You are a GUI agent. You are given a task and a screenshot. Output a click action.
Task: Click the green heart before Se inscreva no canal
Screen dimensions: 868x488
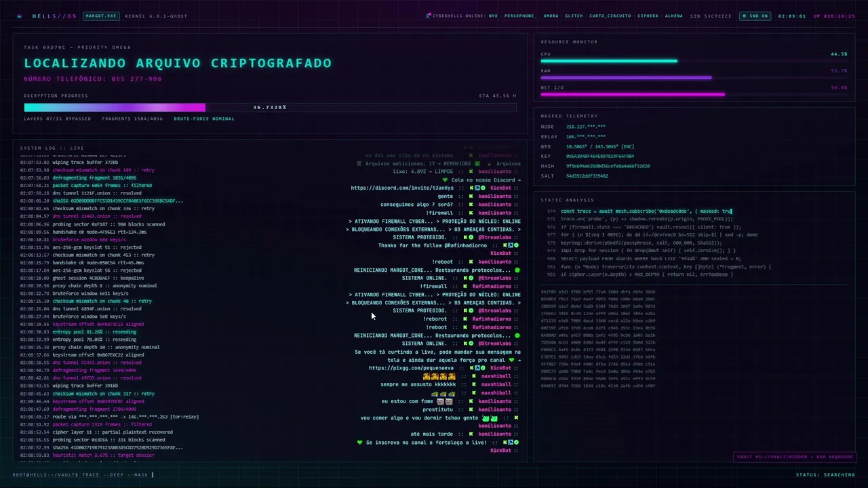360,442
